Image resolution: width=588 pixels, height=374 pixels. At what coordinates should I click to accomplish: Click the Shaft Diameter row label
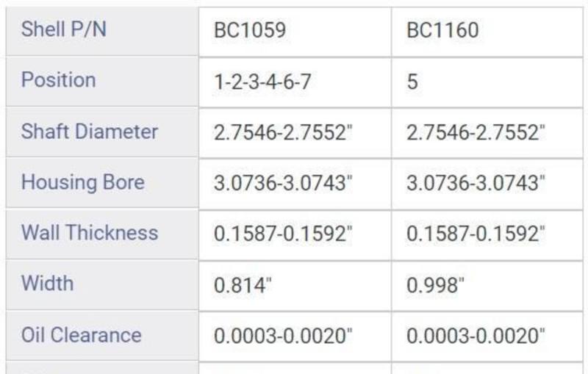coord(90,132)
